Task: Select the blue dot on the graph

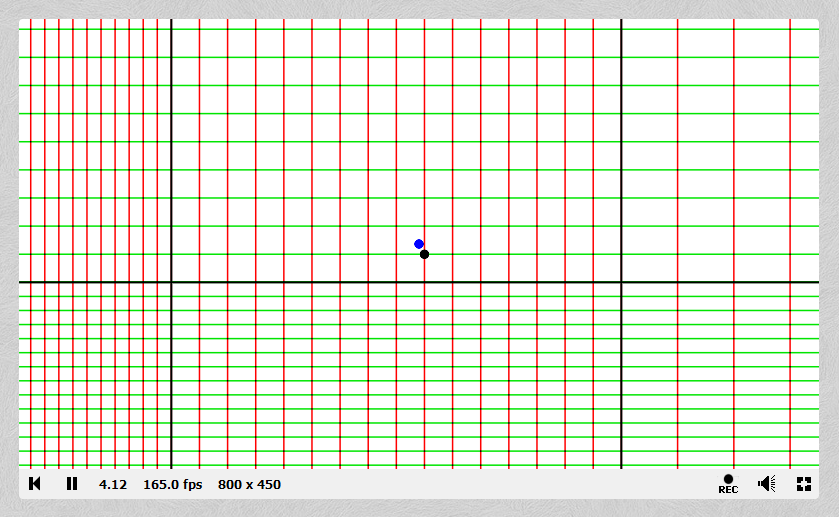Action: 419,244
